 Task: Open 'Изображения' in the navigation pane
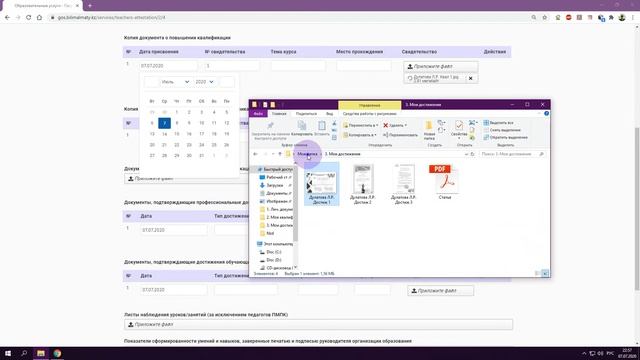(276, 201)
